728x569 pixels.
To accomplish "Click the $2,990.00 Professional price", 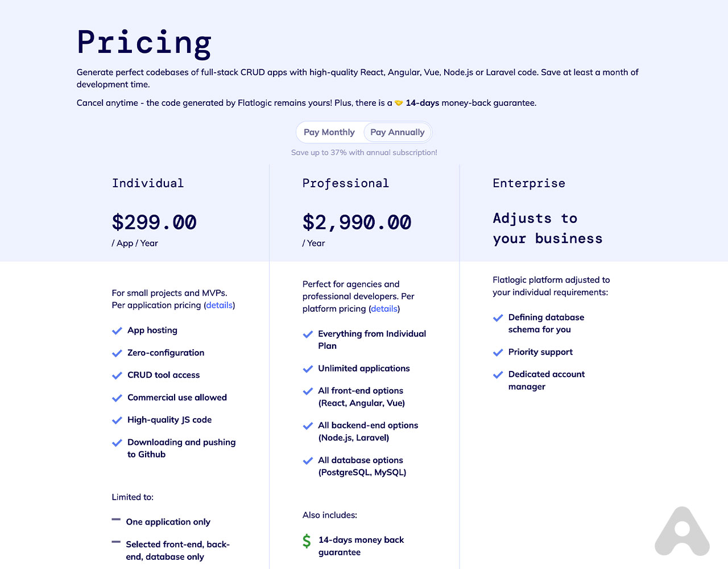I will (x=357, y=222).
